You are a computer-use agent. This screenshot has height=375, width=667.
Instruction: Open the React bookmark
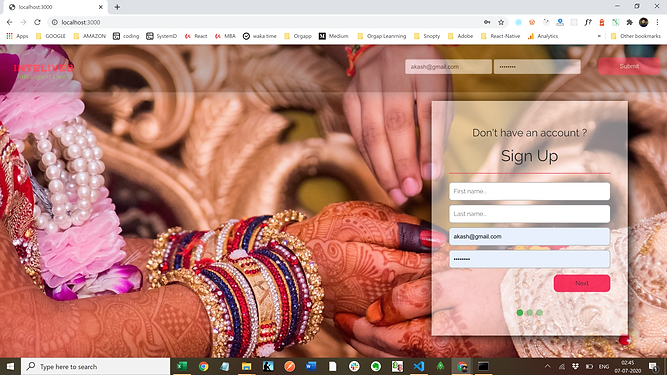(x=196, y=36)
